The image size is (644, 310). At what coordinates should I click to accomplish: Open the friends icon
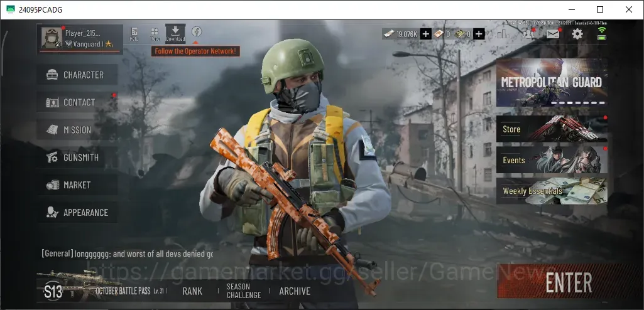[x=528, y=34]
